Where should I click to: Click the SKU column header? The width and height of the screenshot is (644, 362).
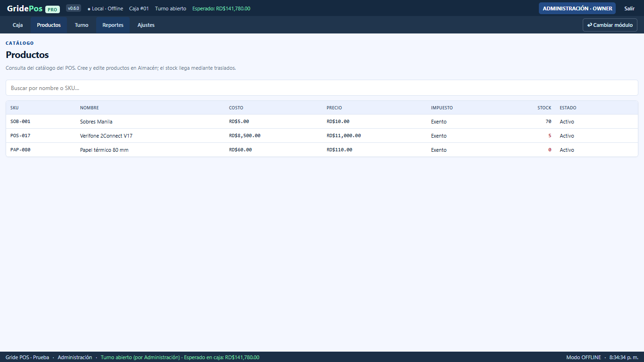(x=15, y=108)
